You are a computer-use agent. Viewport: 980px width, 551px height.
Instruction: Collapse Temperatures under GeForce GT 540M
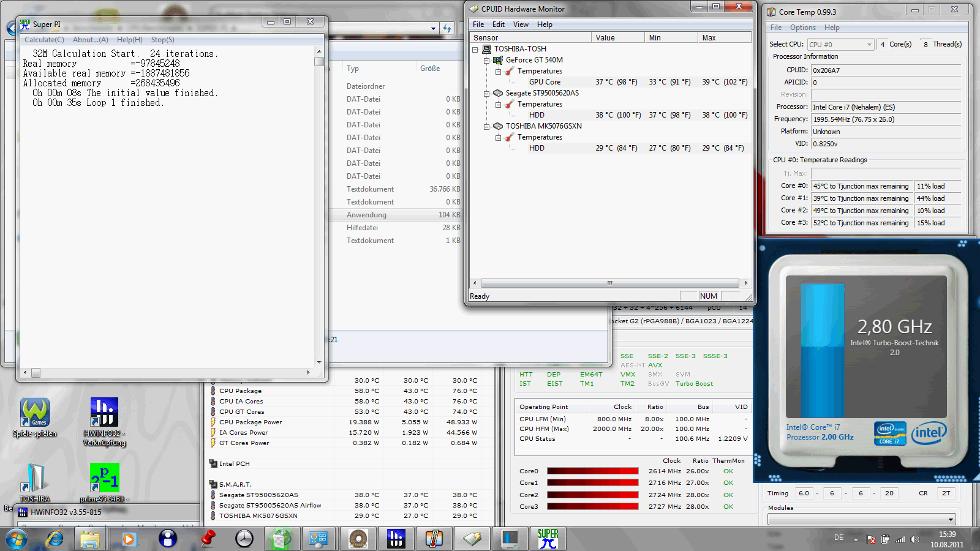coord(498,71)
